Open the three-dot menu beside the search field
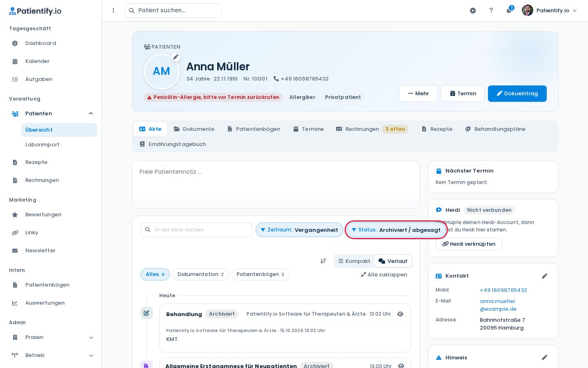This screenshot has height=368, width=588. [114, 11]
